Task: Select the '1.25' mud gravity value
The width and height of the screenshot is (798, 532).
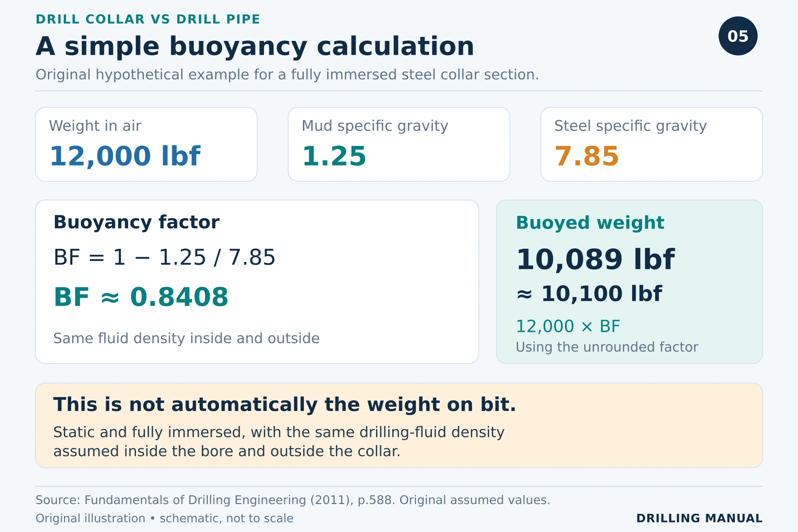Action: (x=334, y=157)
